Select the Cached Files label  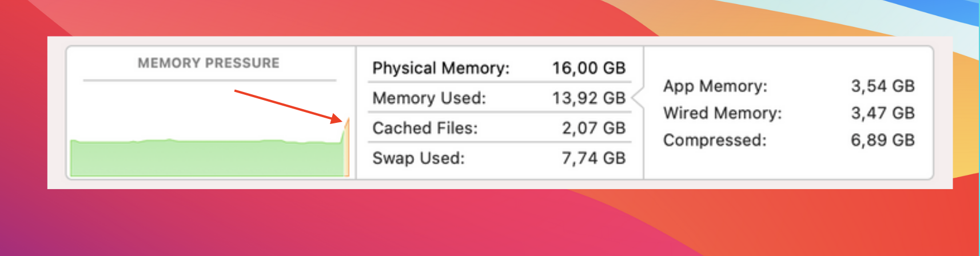click(x=425, y=128)
